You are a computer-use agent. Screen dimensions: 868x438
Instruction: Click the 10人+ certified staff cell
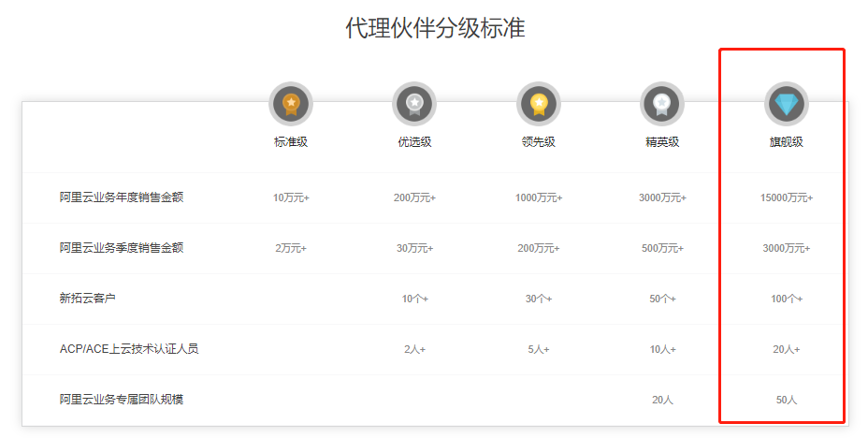click(662, 349)
